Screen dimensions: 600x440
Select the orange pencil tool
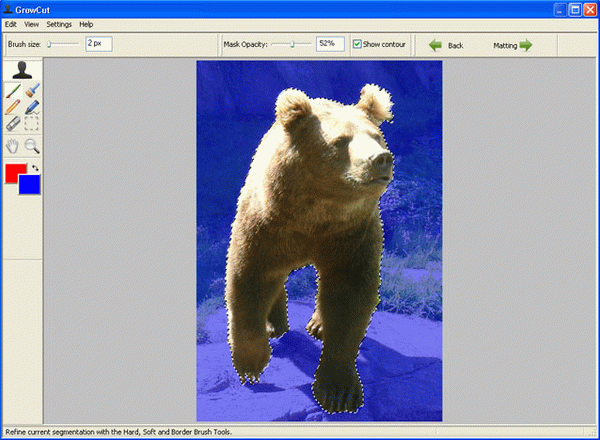coord(13,108)
